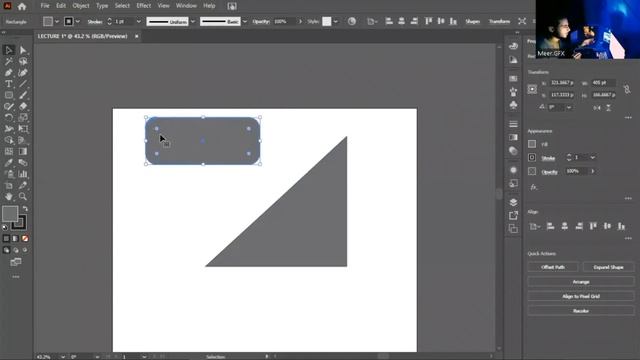Flip vertically in the Transform section
The image size is (640, 360).
pyautogui.click(x=609, y=108)
